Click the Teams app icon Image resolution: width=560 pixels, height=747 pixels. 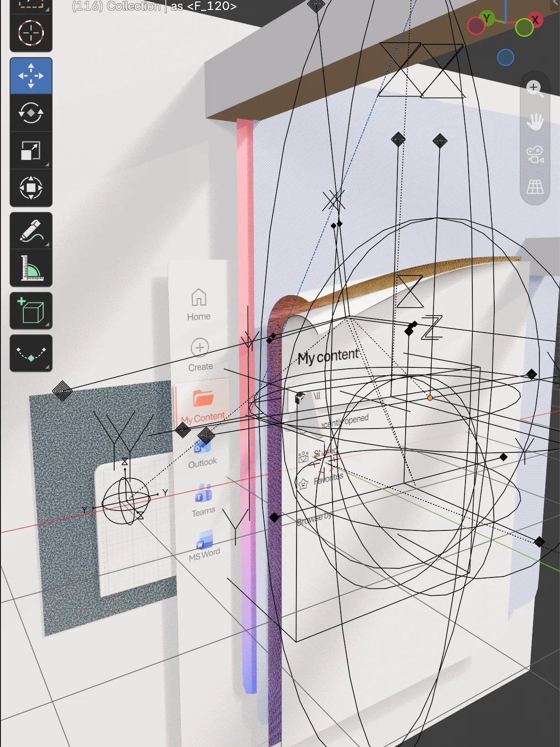click(204, 493)
